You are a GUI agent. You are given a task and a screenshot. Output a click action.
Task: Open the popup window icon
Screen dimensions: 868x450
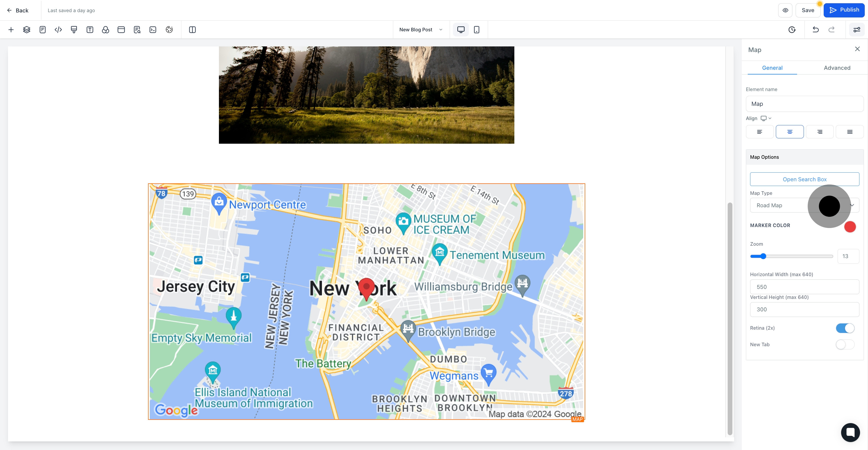pyautogui.click(x=121, y=30)
